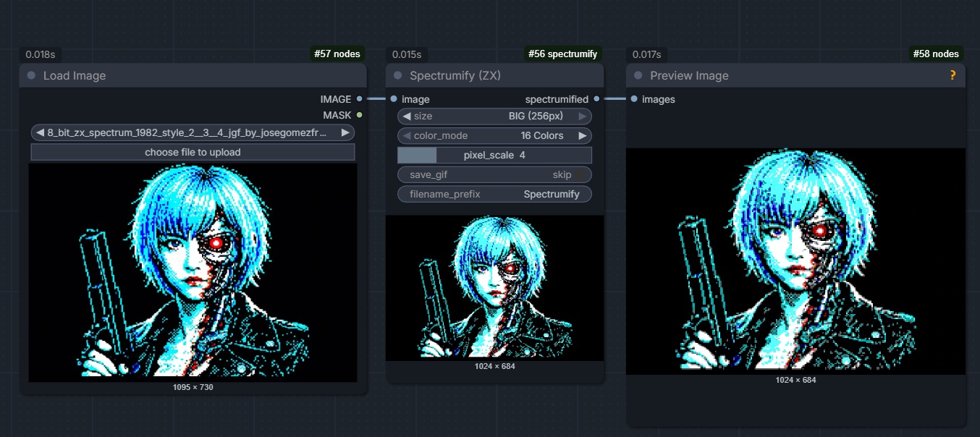980x437 pixels.
Task: Click choose file to upload button
Action: click(193, 152)
